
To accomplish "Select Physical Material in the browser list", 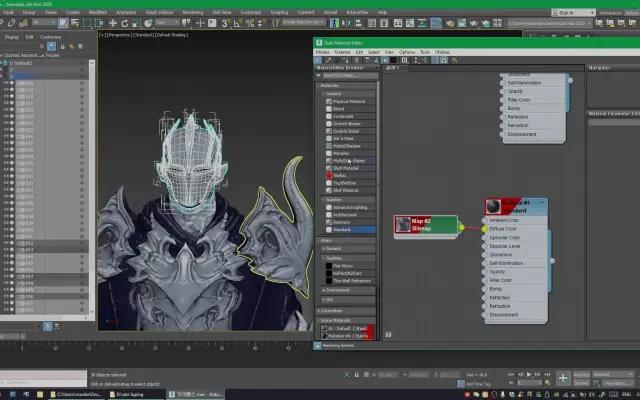I will tap(351, 102).
